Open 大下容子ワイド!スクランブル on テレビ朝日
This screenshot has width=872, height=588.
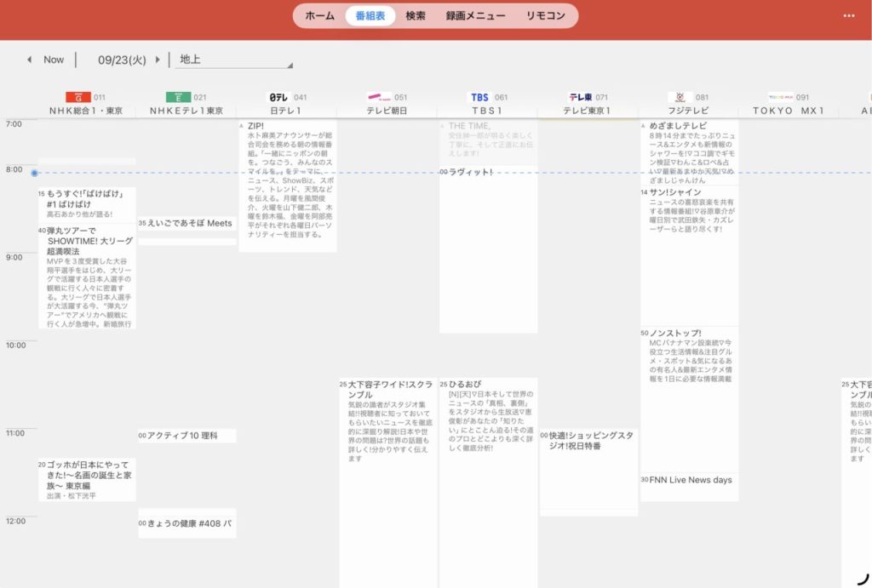388,483
